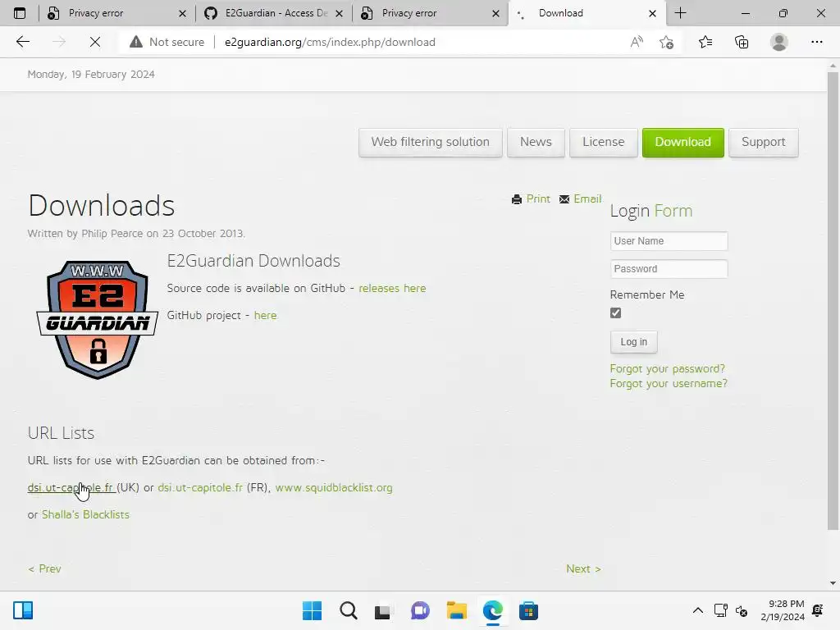
Task: Open the tab actions menu icon
Action: 20,13
